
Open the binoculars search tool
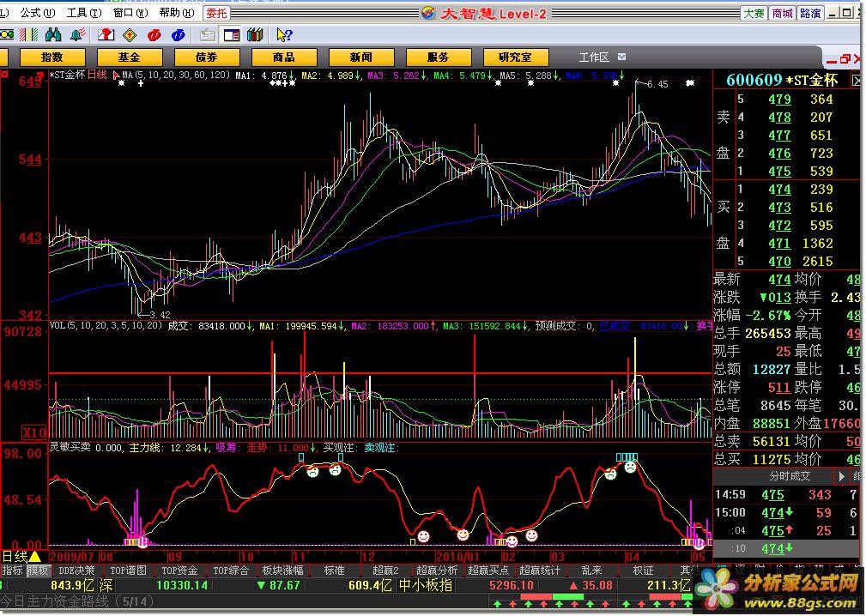[x=53, y=35]
